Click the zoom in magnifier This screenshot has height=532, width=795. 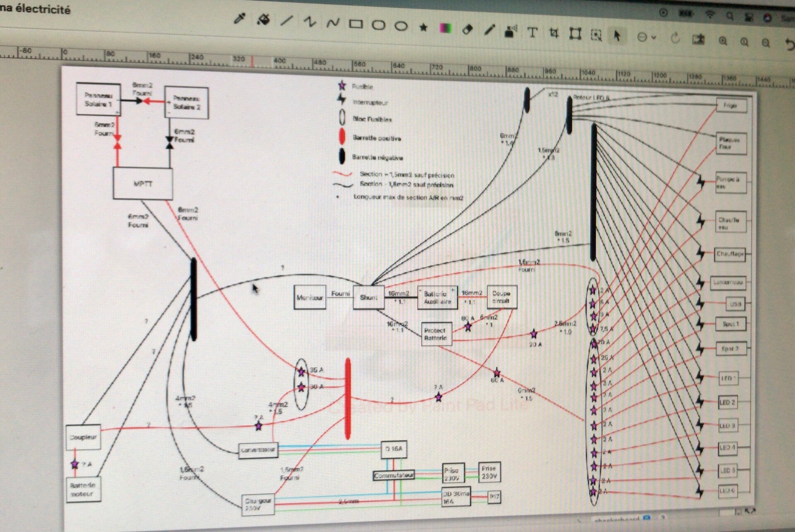[723, 41]
